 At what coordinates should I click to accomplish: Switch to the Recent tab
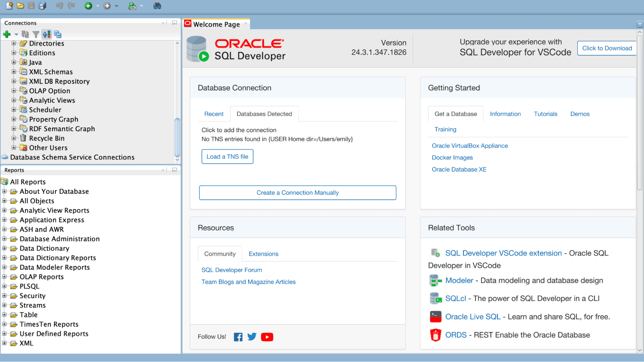point(214,114)
